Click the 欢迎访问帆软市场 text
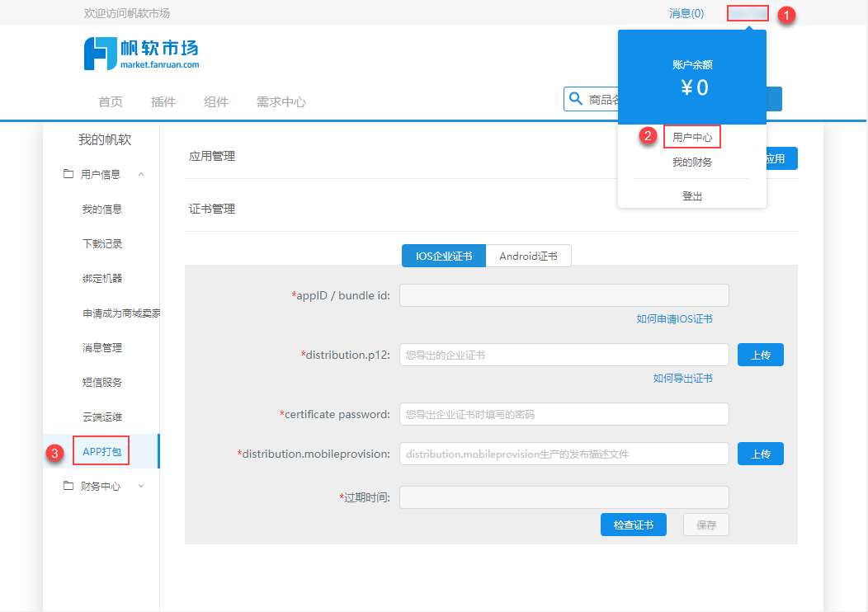 tap(127, 13)
